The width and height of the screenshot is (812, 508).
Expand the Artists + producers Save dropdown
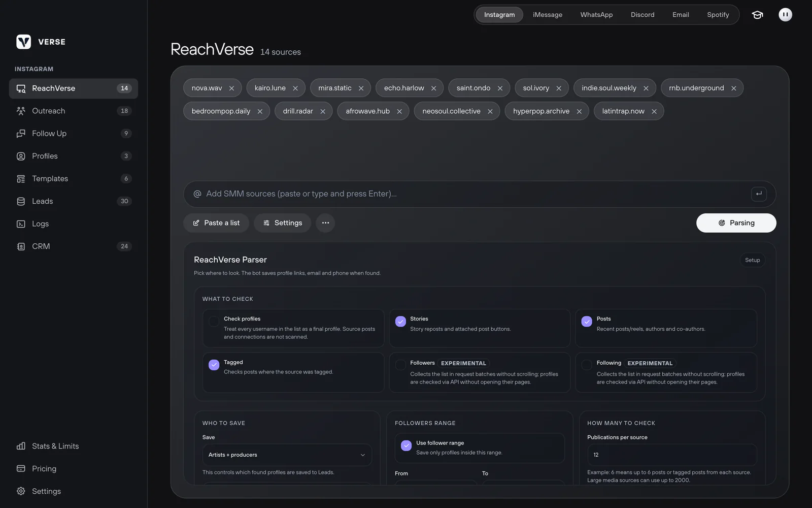pyautogui.click(x=287, y=455)
